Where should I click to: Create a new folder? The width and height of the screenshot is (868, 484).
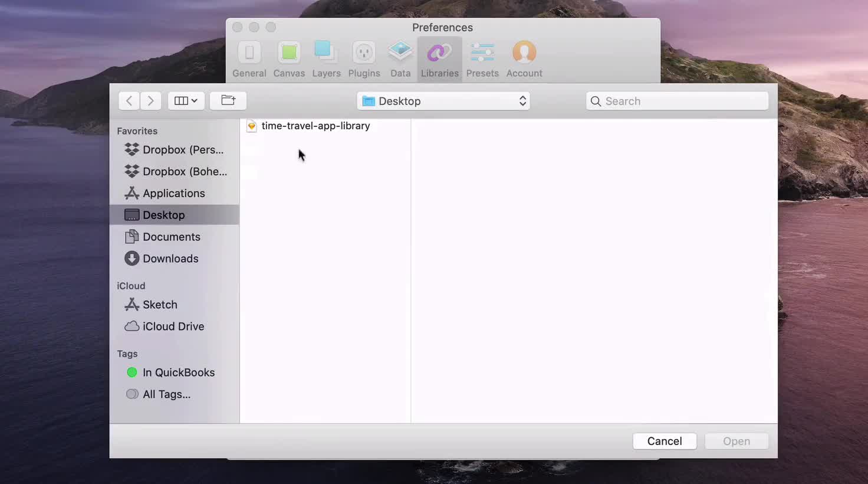pyautogui.click(x=228, y=101)
